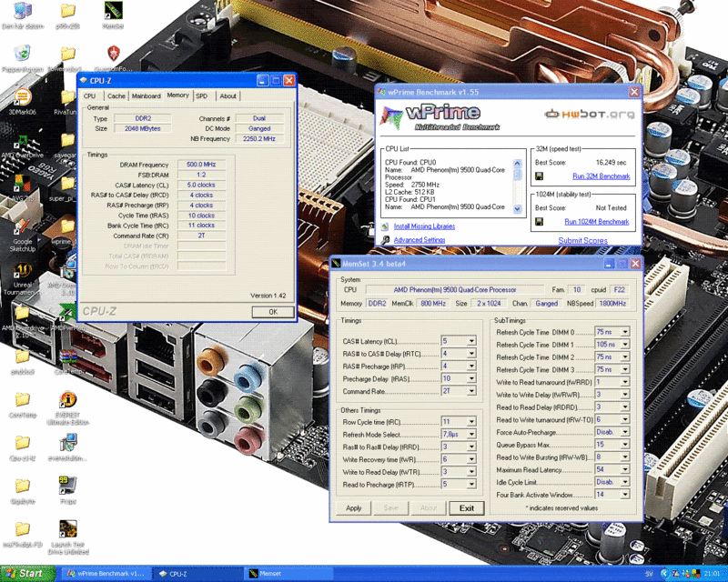Image resolution: width=728 pixels, height=582 pixels.
Task: Click the Advanced Settings link in wPrime
Action: [420, 240]
